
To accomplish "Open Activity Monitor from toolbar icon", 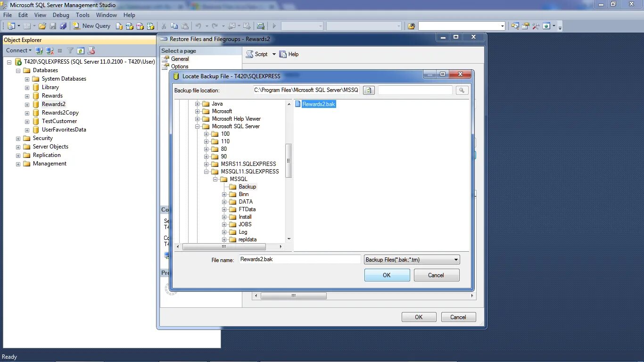I will (x=260, y=26).
